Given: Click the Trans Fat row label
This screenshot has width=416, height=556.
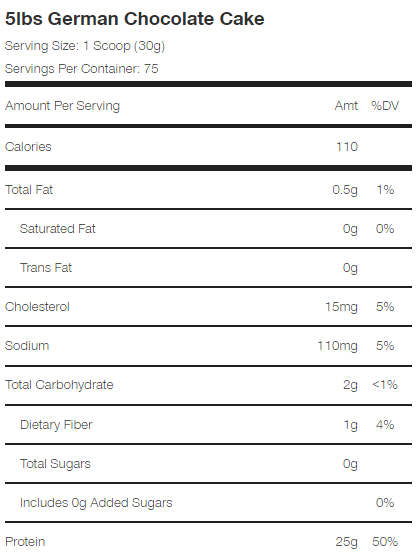Looking at the screenshot, I should (46, 268).
